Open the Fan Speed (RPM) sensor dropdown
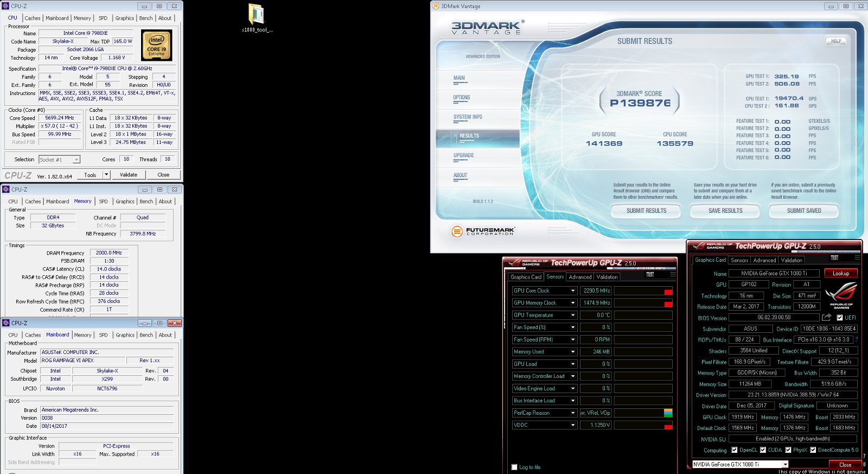The height and width of the screenshot is (474, 868). coord(572,339)
